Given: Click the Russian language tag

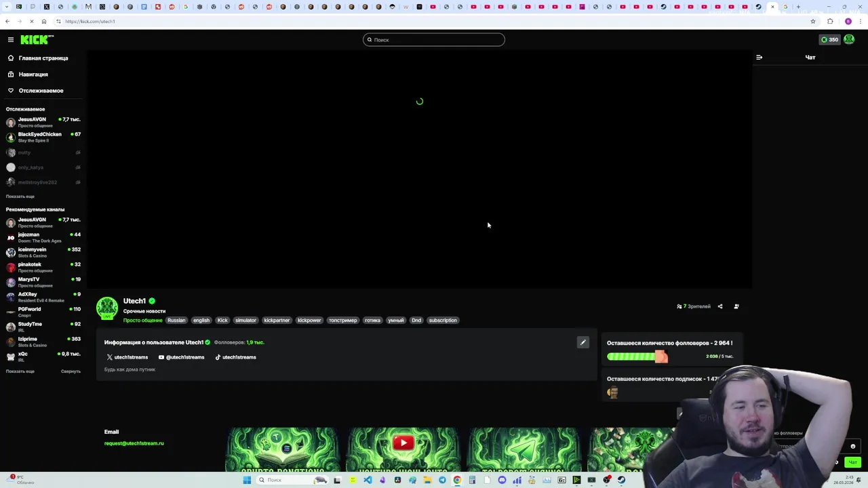Looking at the screenshot, I should [x=176, y=321].
